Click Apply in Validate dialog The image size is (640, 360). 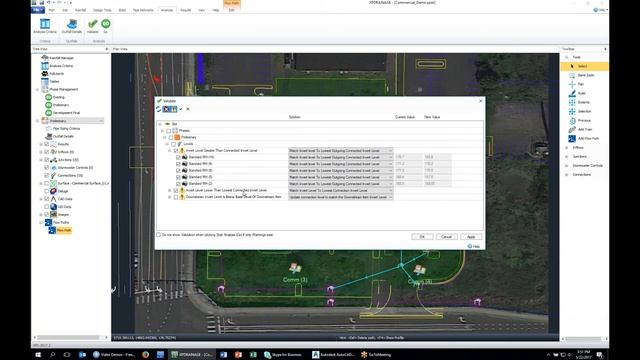[471, 237]
